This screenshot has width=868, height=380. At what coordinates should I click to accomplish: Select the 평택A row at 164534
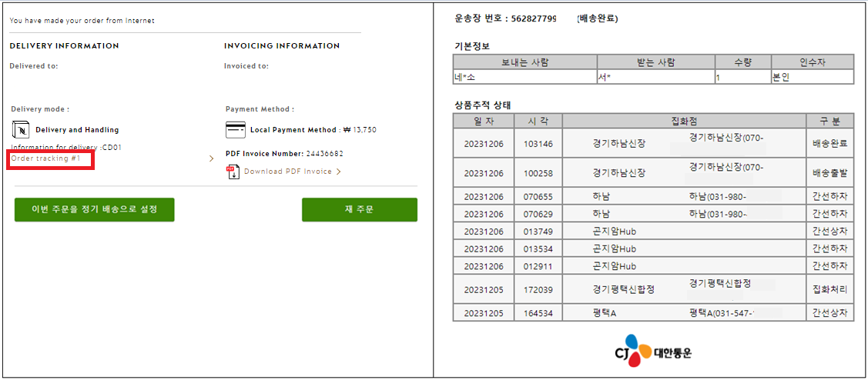(653, 312)
